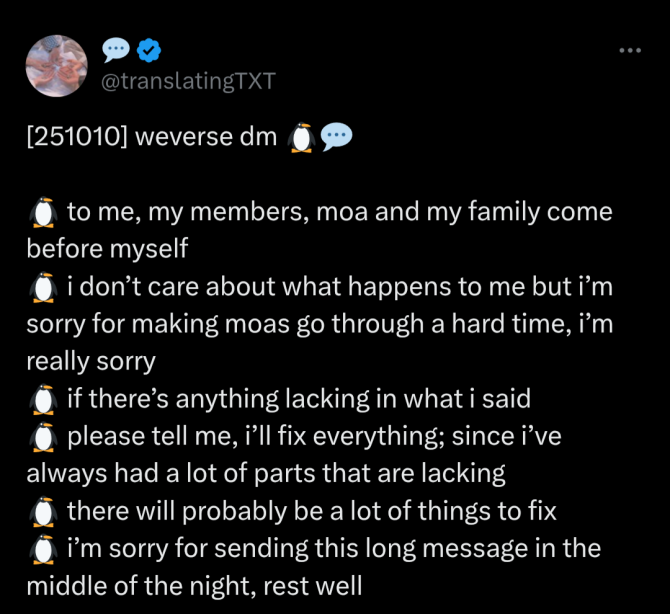Click the speech bubble emoji beside the verified badge
The width and height of the screenshot is (670, 614).
coord(117,50)
